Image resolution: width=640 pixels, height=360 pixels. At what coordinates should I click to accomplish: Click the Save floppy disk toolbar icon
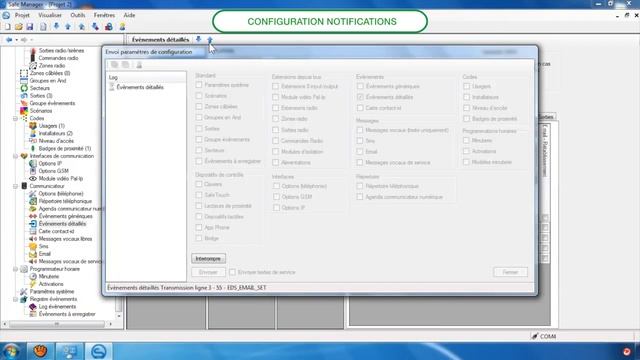pos(30,27)
